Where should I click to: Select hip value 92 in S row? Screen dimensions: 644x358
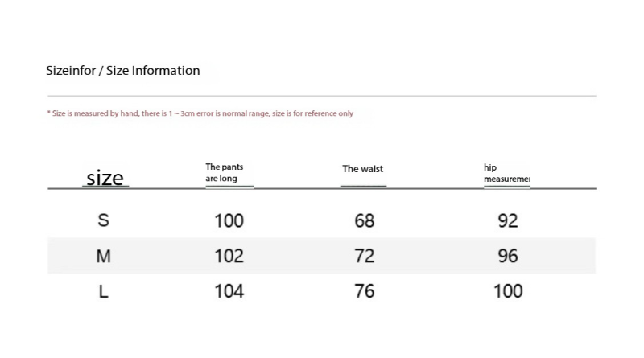click(508, 220)
